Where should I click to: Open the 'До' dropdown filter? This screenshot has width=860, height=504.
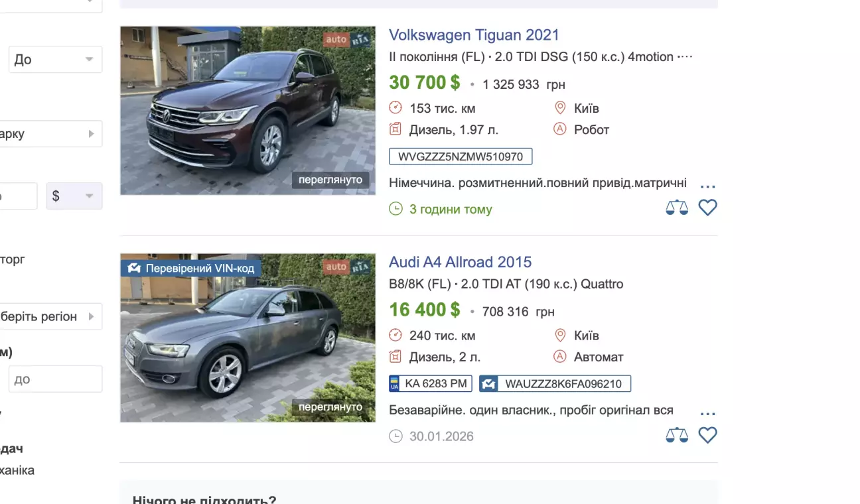(x=55, y=60)
